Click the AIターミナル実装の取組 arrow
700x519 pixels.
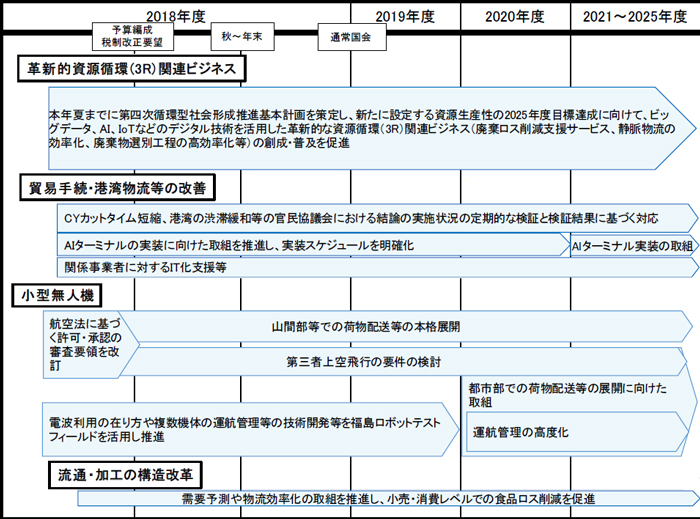click(634, 246)
